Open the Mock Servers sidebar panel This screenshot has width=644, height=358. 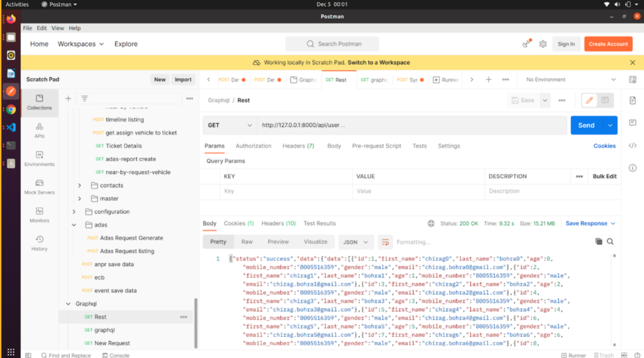(40, 187)
